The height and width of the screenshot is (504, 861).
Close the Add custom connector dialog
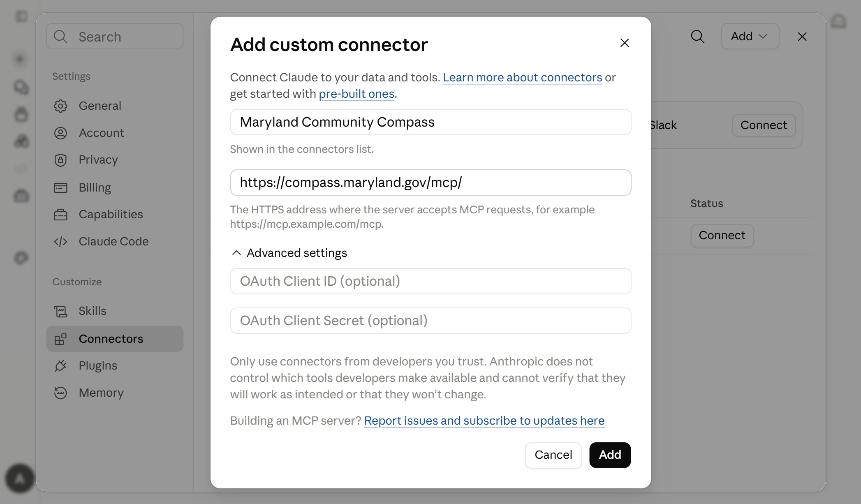click(x=625, y=43)
